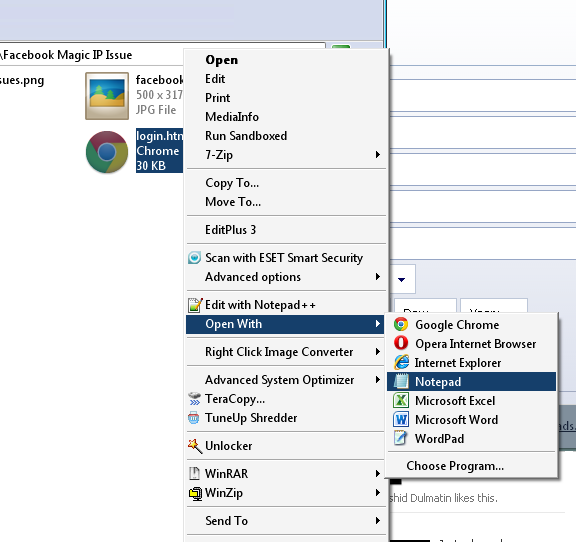Click the Internet Explorer icon in submenu
Image resolution: width=576 pixels, height=542 pixels.
pyautogui.click(x=401, y=362)
